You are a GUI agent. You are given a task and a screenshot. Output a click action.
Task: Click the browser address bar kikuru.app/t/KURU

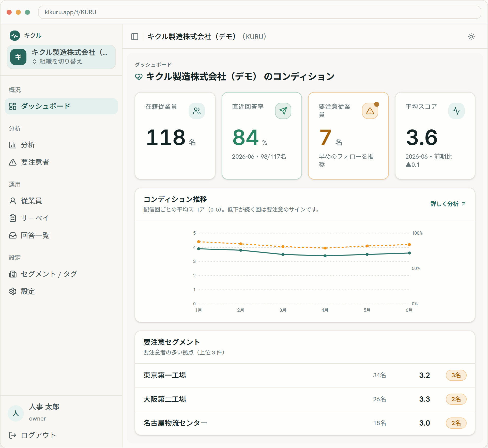[x=260, y=12]
